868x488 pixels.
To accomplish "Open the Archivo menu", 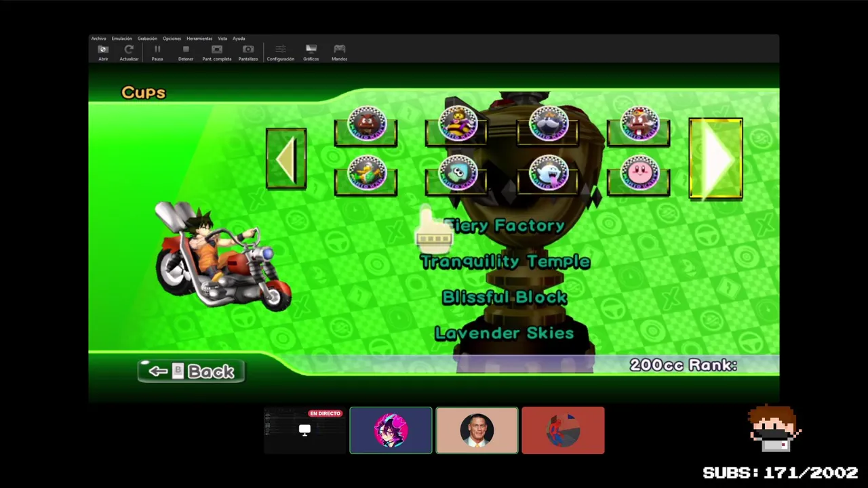I will 98,39.
